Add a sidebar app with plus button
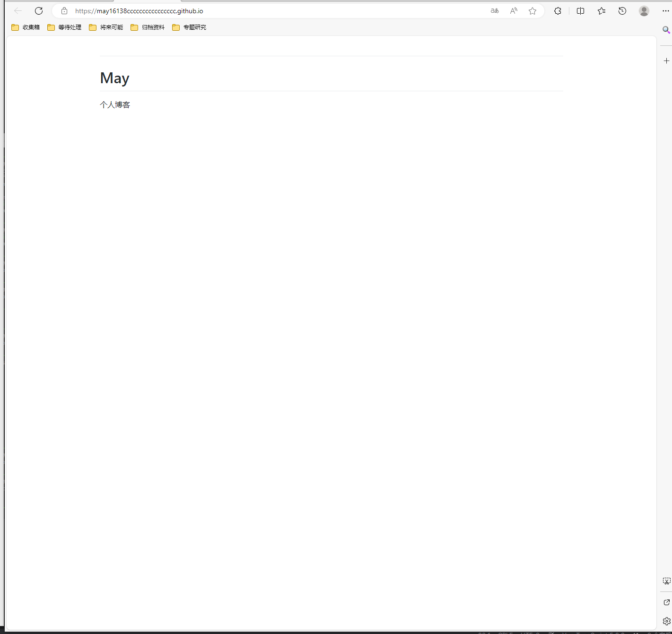The width and height of the screenshot is (672, 634). pyautogui.click(x=666, y=61)
